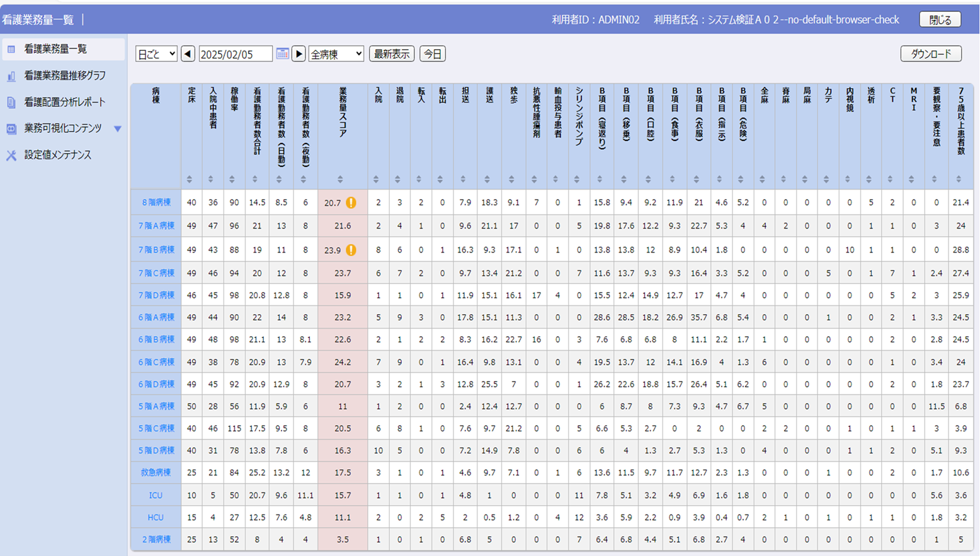This screenshot has height=556, width=980.
Task: Advance to next day with right arrow
Action: coord(299,54)
